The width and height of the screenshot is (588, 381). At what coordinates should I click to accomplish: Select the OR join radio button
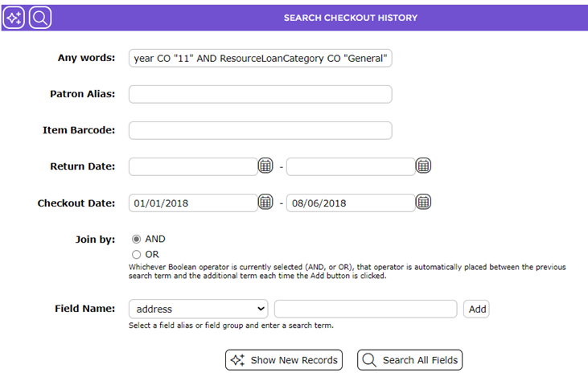click(x=136, y=254)
